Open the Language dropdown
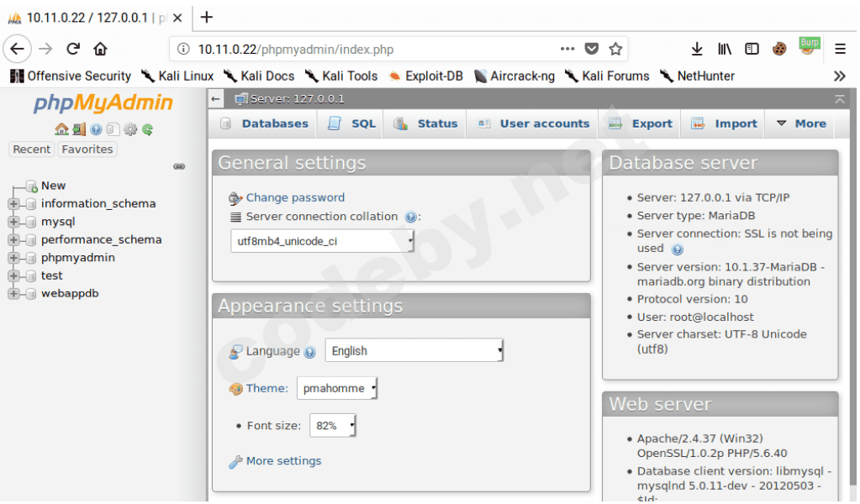 click(x=414, y=350)
